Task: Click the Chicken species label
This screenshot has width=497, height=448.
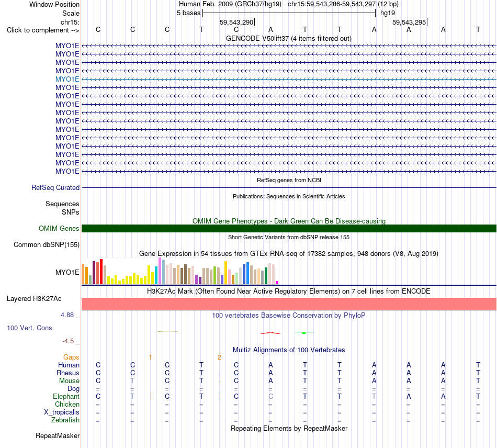Action: 67,404
